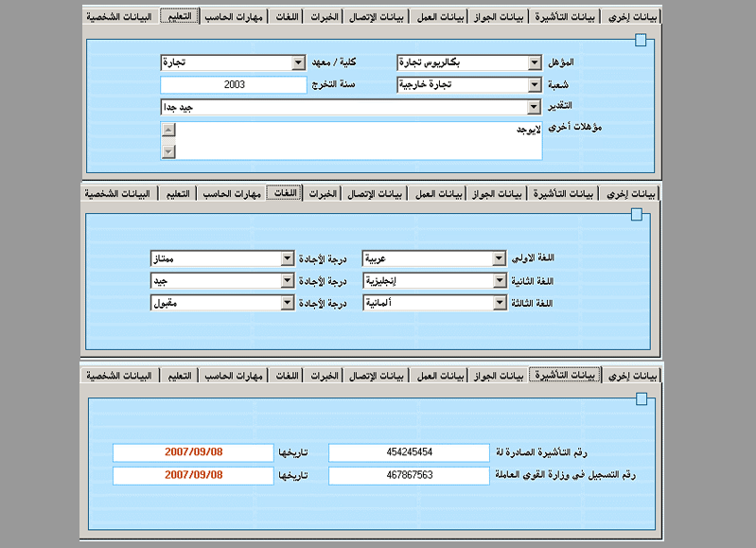The width and height of the screenshot is (756, 548).
Task: Click the سنة التخرج label
Action: coord(333,84)
